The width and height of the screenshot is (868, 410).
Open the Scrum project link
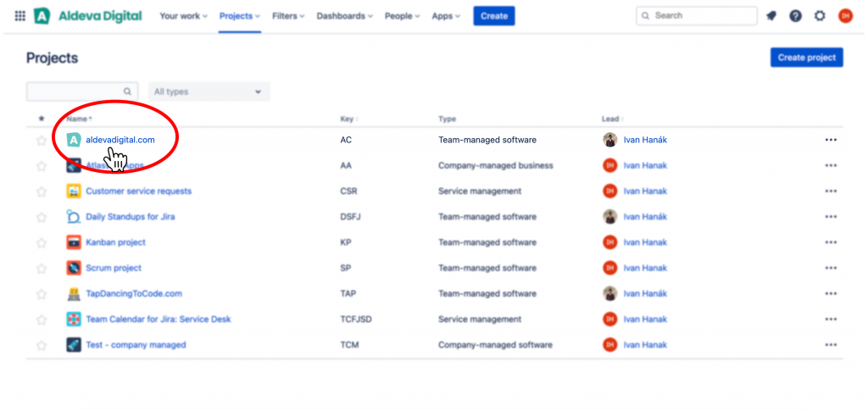(x=114, y=268)
